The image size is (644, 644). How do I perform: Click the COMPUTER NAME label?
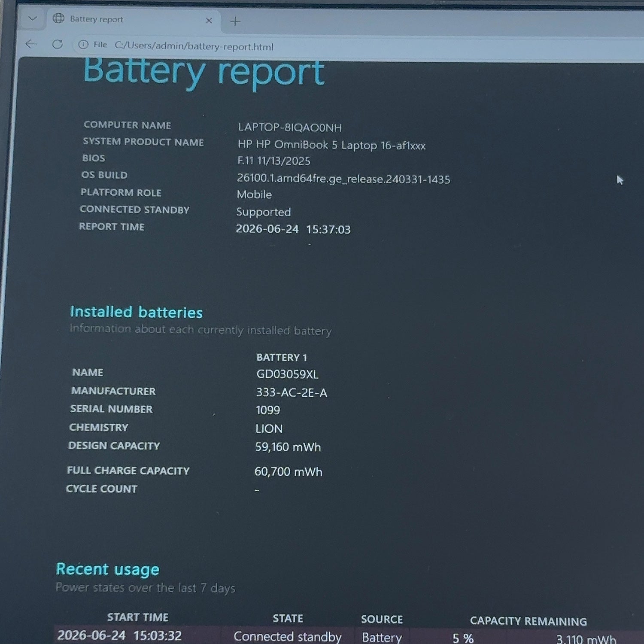[x=127, y=125]
